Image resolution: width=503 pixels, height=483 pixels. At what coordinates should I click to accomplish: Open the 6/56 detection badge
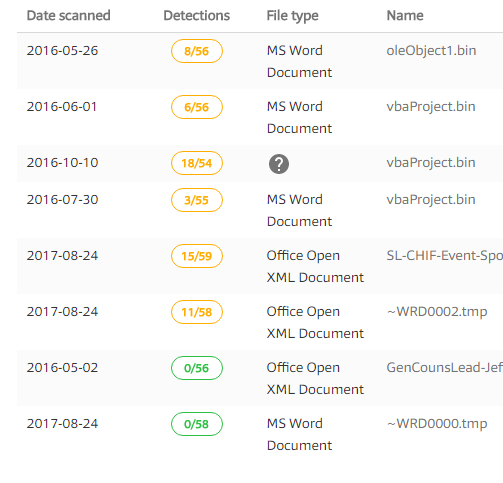[197, 107]
